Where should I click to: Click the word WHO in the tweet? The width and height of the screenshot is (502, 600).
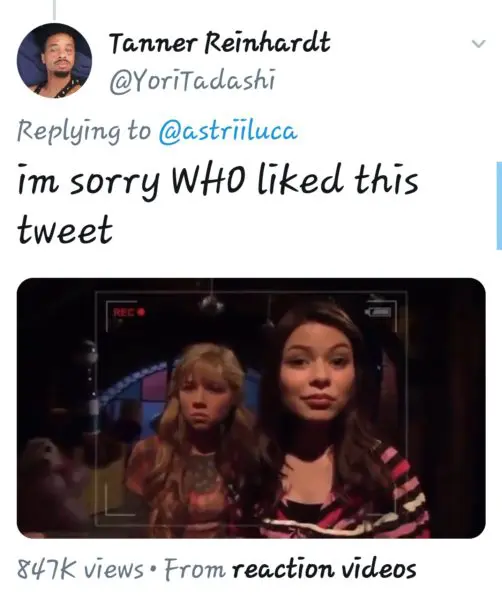point(211,181)
